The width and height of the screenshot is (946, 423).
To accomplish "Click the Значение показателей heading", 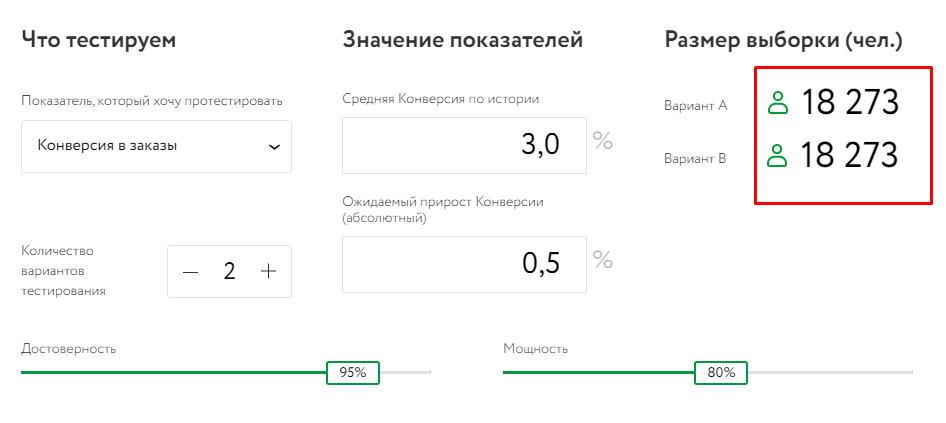I will [x=462, y=40].
